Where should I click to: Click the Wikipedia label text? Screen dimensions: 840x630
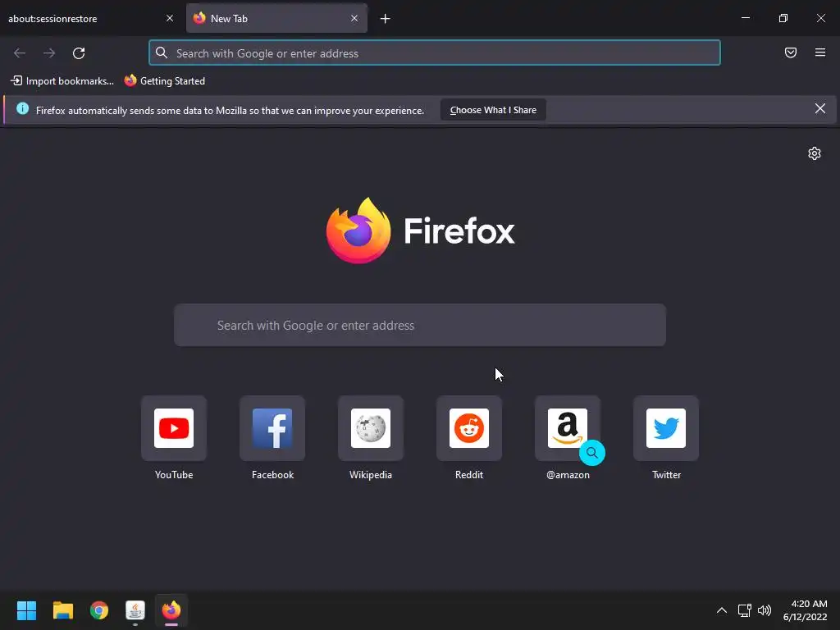tap(371, 475)
